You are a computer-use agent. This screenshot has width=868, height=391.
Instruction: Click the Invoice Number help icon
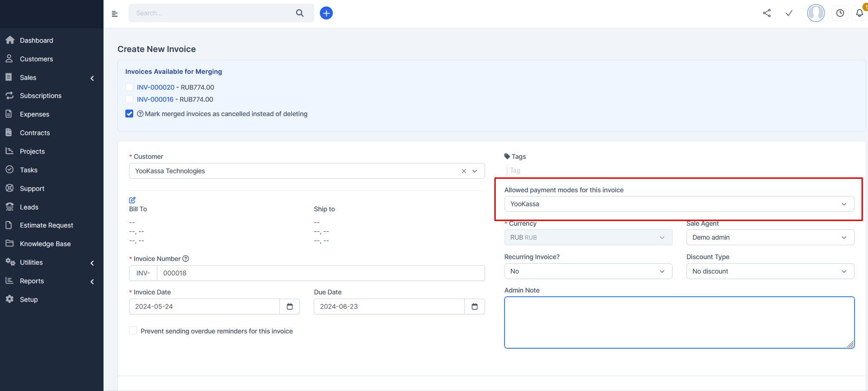click(x=186, y=259)
